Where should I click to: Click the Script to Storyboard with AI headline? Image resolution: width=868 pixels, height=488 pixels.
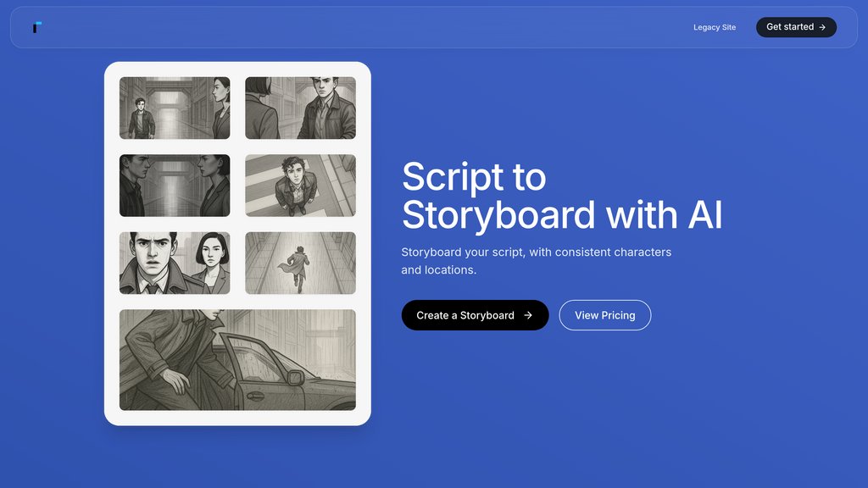click(x=561, y=196)
